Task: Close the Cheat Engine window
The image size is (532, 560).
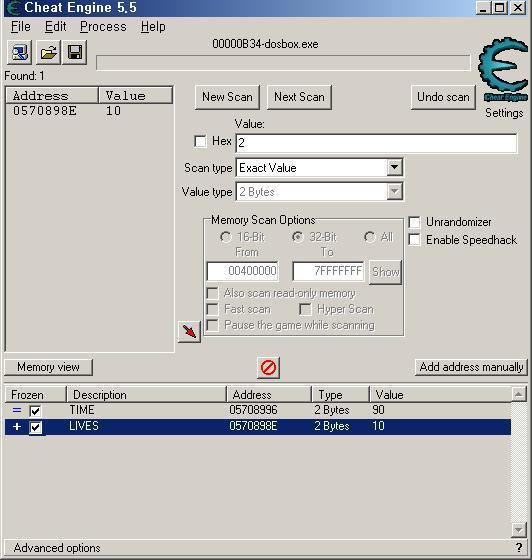Action: point(517,8)
